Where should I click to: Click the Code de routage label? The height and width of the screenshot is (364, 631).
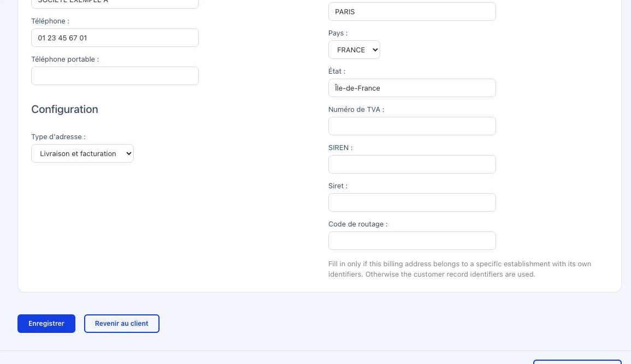pyautogui.click(x=358, y=224)
